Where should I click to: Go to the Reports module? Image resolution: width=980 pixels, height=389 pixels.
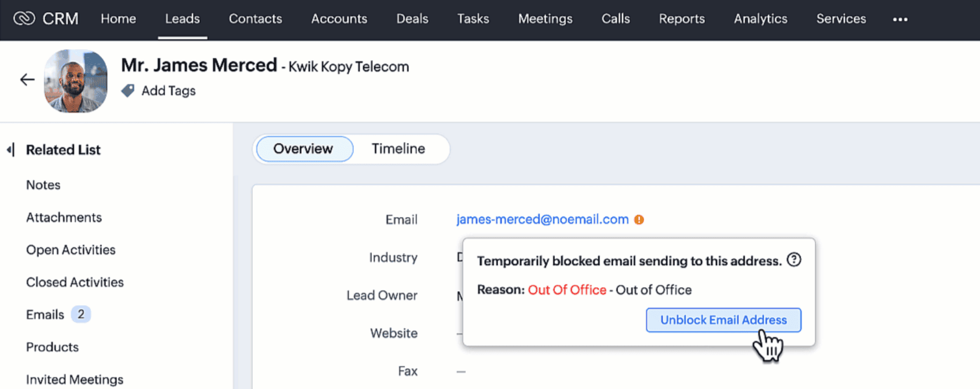pos(682,19)
